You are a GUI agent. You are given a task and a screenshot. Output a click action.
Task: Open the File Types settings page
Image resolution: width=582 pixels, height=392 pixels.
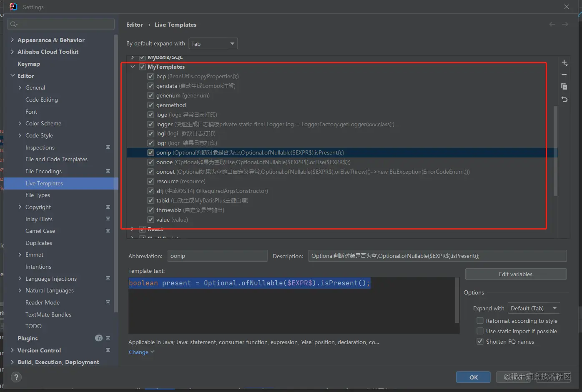[x=38, y=195]
